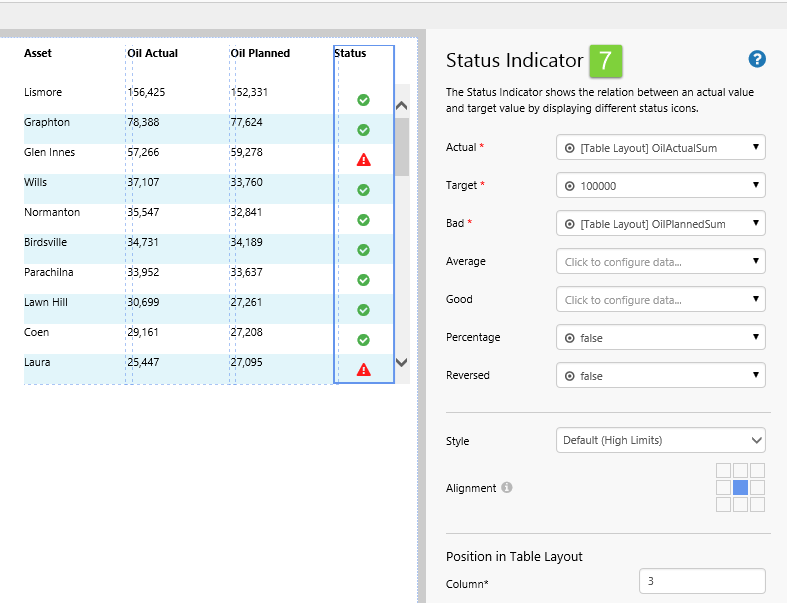
Task: Open the Actual data binding dropdown
Action: [660, 148]
